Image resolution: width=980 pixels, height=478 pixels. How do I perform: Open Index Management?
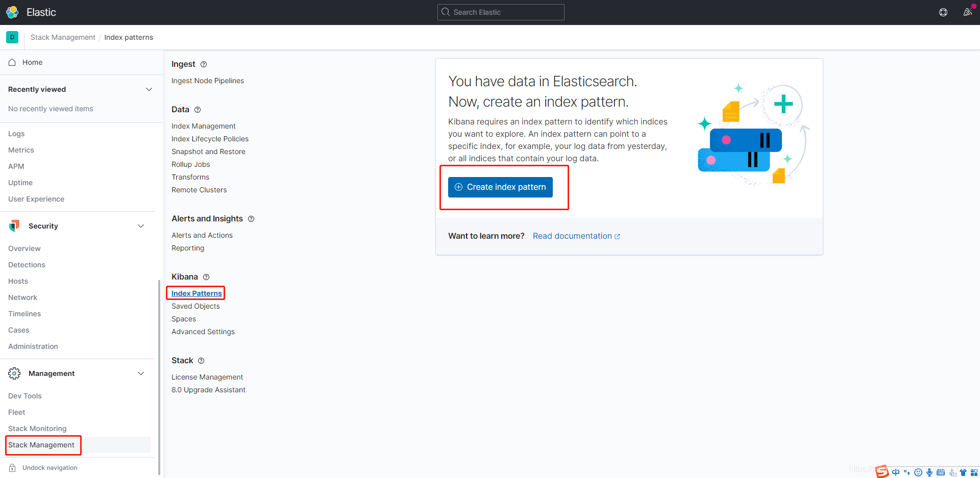[204, 126]
